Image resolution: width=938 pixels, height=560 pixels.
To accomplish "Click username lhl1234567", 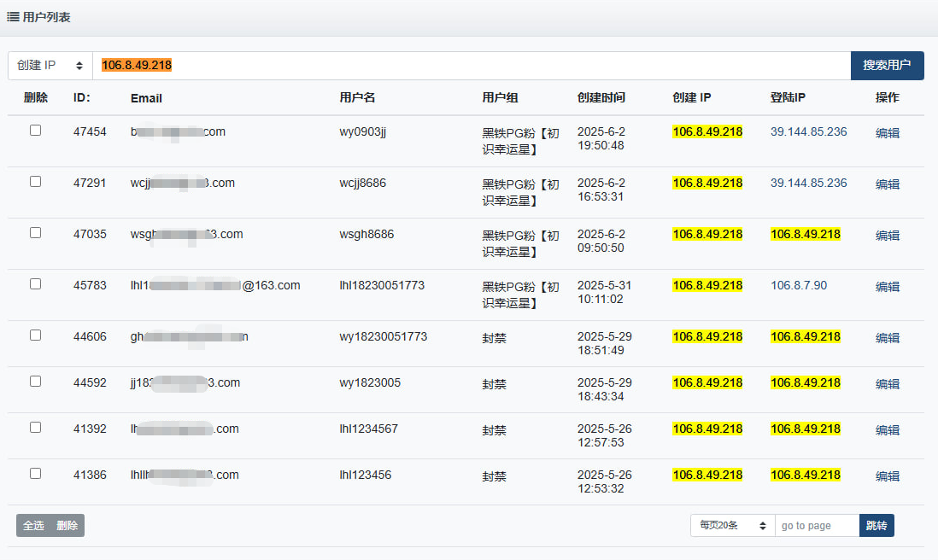I will coord(368,429).
